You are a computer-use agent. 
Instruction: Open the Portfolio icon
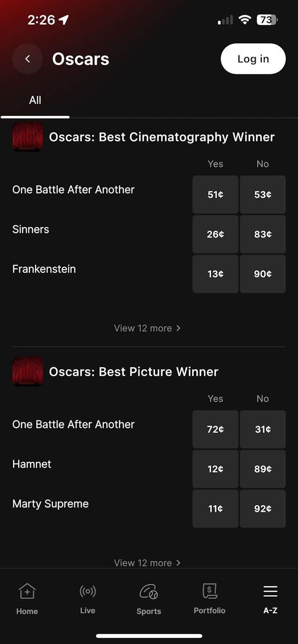[210, 591]
